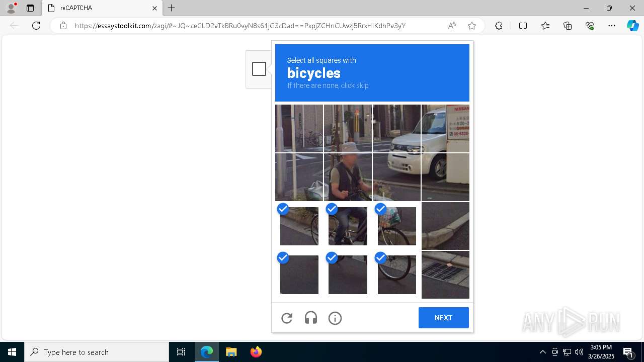Open a new browser tab

point(172,8)
